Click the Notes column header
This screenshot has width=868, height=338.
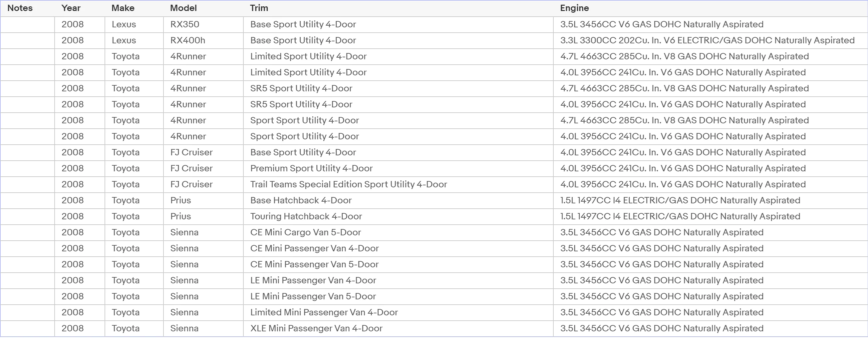tap(27, 8)
